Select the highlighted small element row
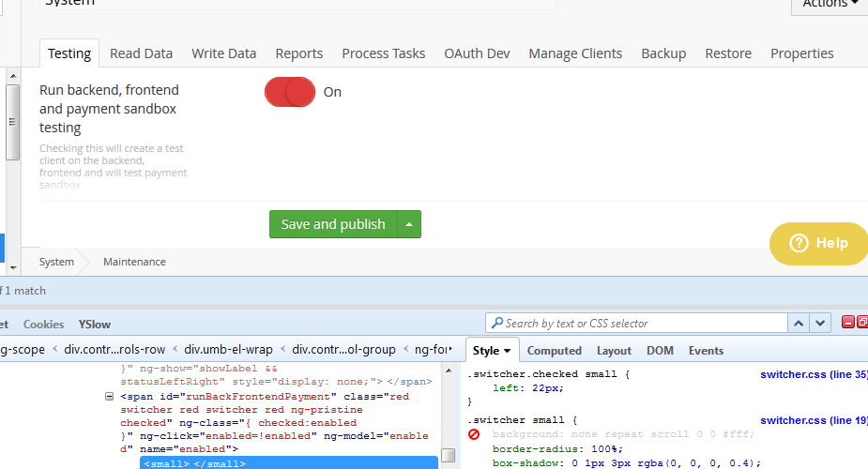868x469 pixels. tap(288, 463)
